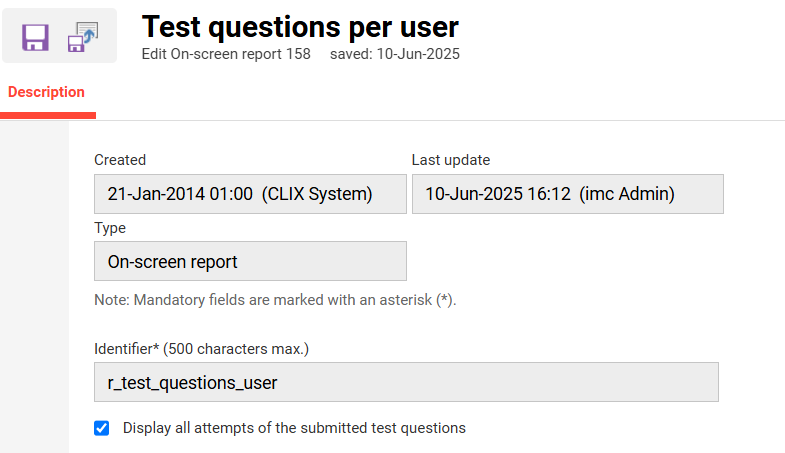This screenshot has height=453, width=785.
Task: Click the Save floppy disk icon
Action: click(x=36, y=37)
